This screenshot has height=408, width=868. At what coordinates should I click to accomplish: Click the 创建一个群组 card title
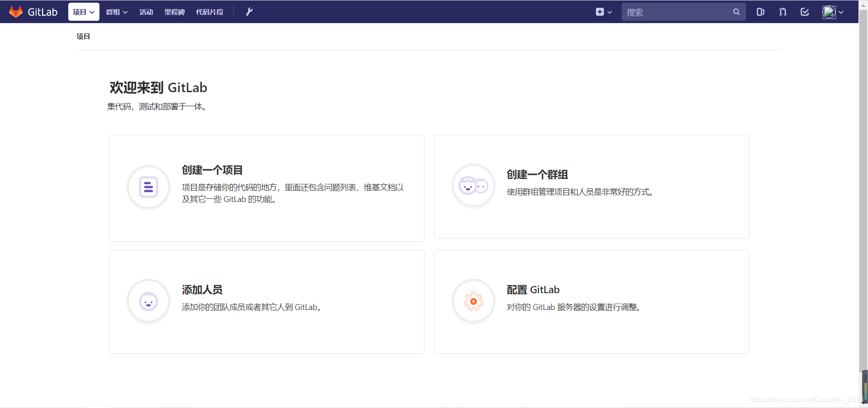coord(537,174)
